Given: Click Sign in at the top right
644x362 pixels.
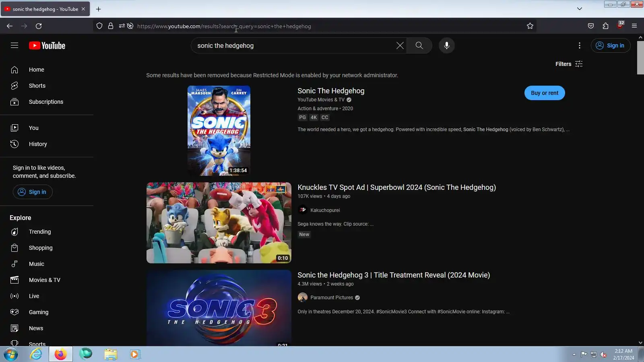Looking at the screenshot, I should click(x=611, y=45).
